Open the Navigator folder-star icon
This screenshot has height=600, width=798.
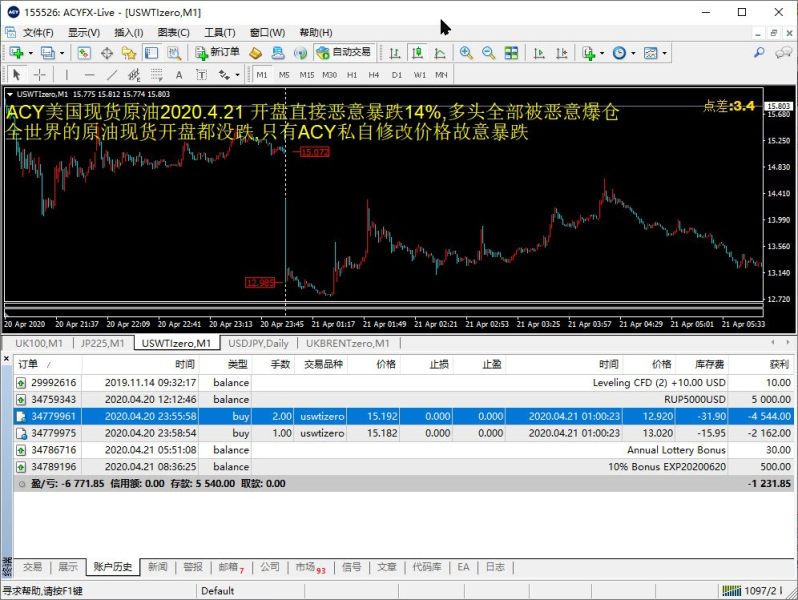[129, 52]
